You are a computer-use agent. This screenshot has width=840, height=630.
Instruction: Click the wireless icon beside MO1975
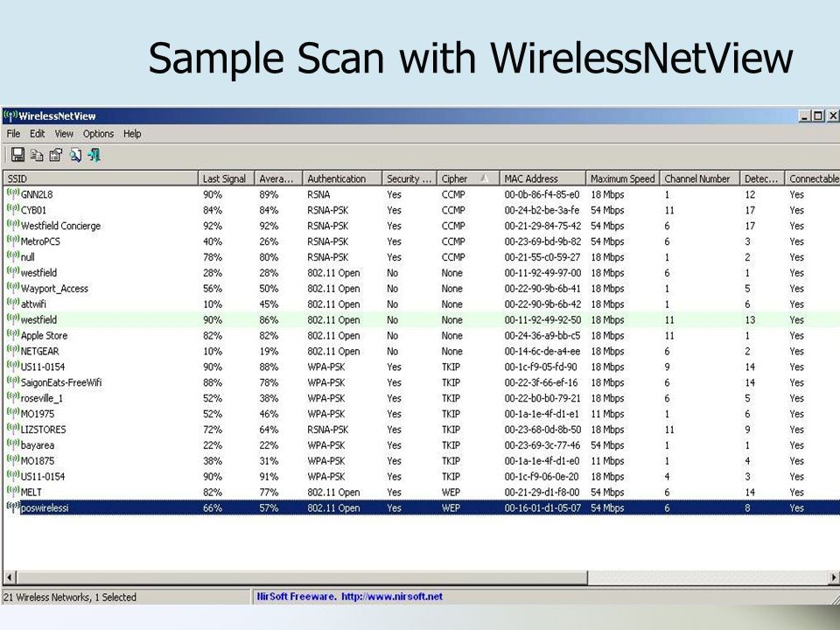pos(13,412)
